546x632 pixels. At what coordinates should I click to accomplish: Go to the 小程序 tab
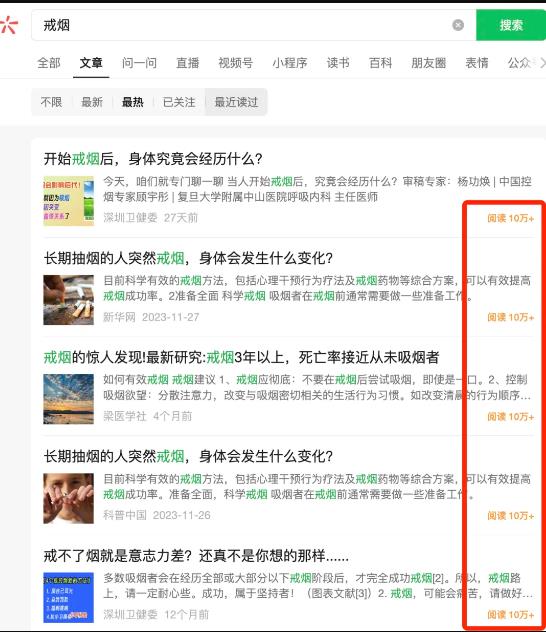pyautogui.click(x=290, y=63)
